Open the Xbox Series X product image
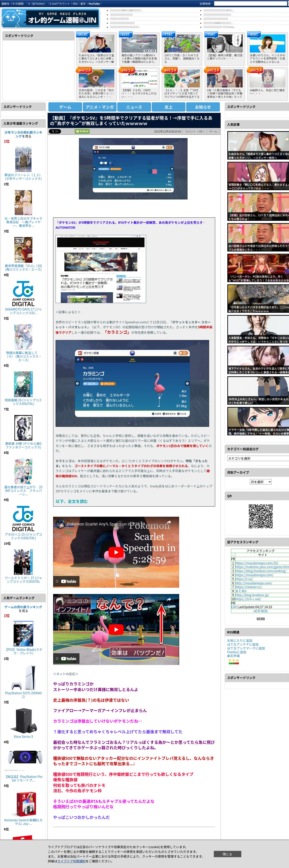Image resolution: width=289 pixels, height=868 pixels. click(x=23, y=721)
